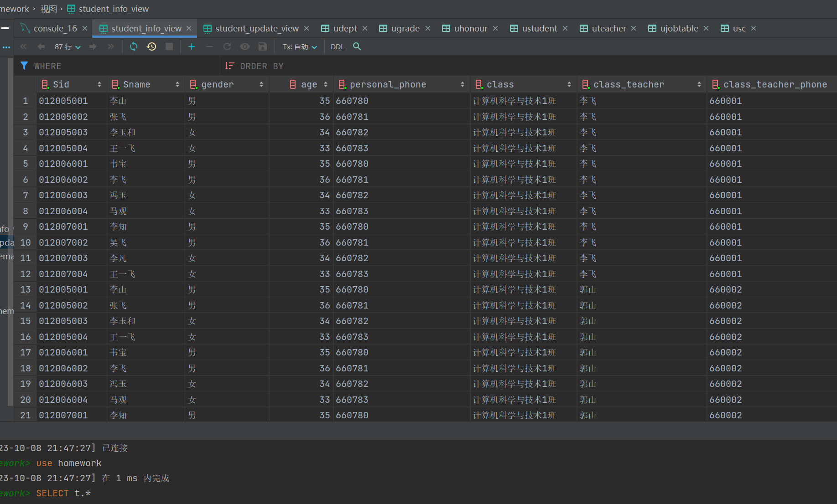
Task: Sort by the gender column arrows
Action: (261, 84)
